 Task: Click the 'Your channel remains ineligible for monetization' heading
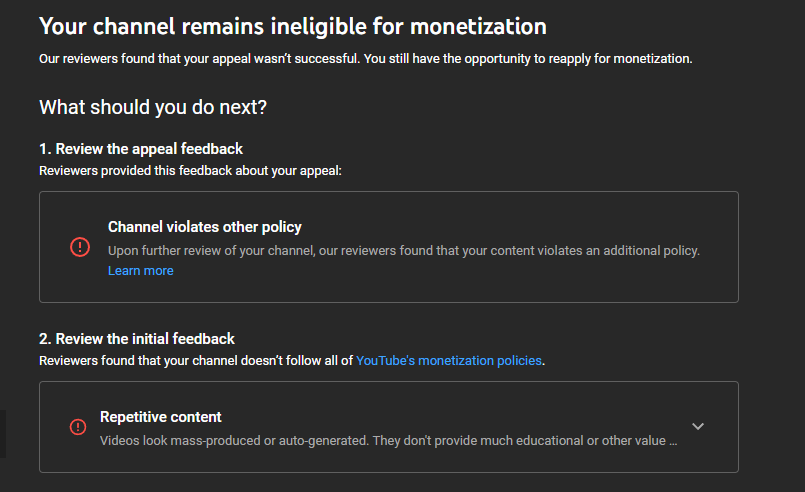292,25
